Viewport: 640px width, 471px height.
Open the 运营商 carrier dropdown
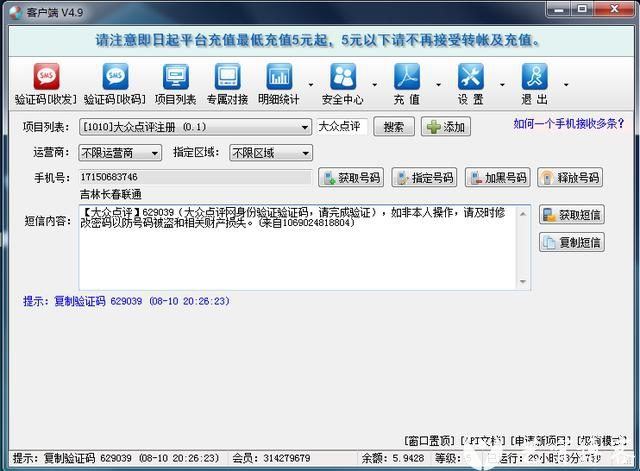[120, 153]
